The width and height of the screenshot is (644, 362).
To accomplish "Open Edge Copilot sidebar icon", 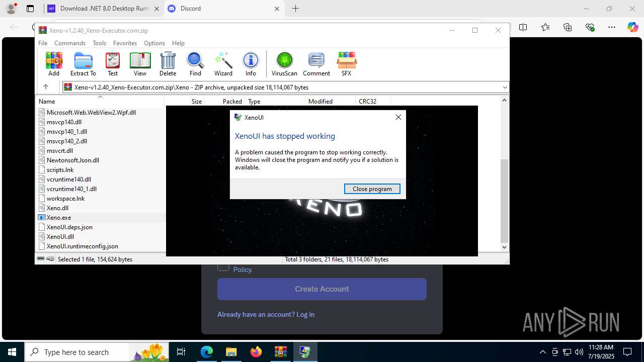I will click(x=632, y=27).
